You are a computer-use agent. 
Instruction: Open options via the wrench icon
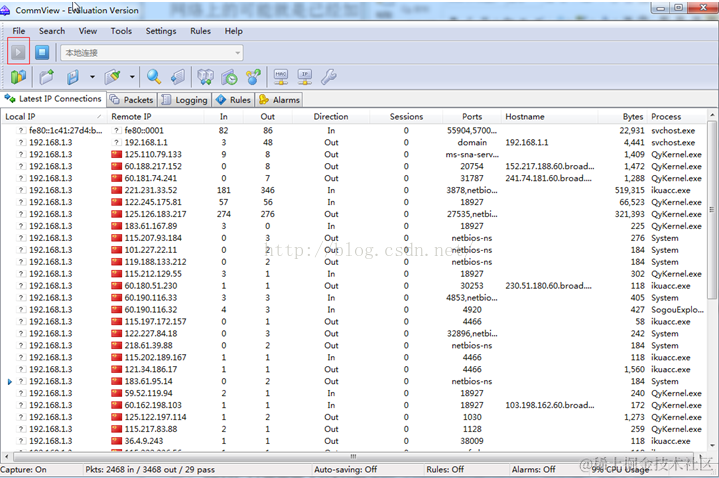(329, 77)
